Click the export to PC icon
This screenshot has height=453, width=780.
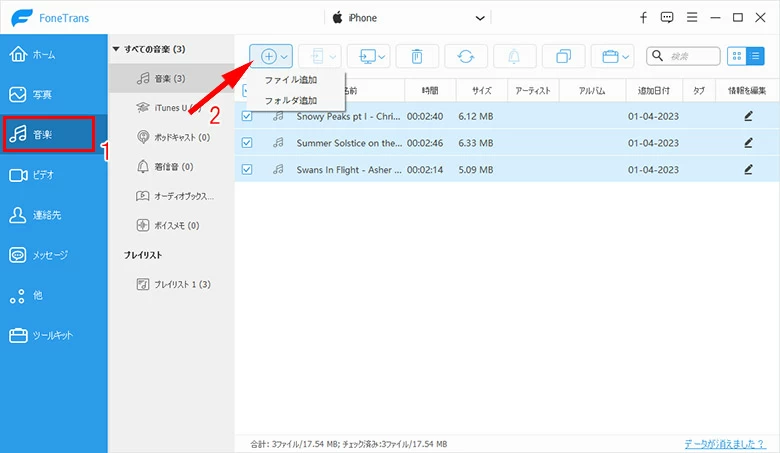pos(368,57)
